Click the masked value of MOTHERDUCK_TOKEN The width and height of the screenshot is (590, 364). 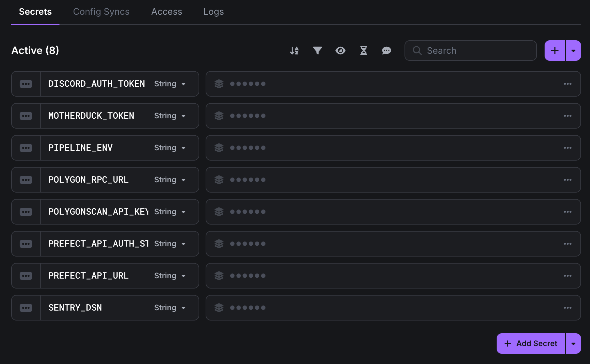click(248, 116)
